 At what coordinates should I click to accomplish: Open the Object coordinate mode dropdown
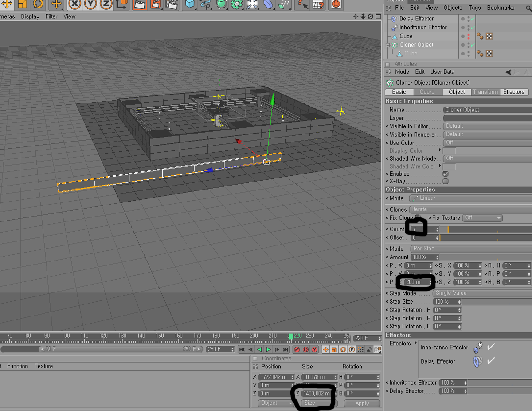click(276, 403)
